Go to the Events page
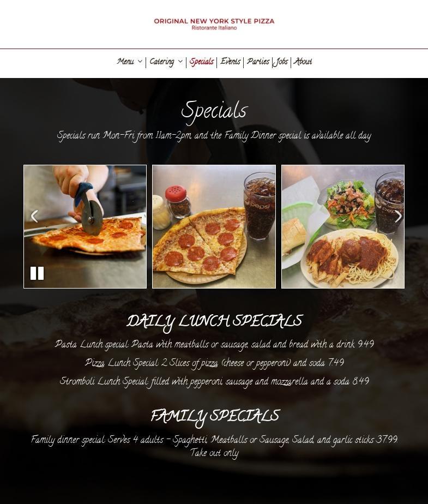The height and width of the screenshot is (504, 428). (x=231, y=62)
